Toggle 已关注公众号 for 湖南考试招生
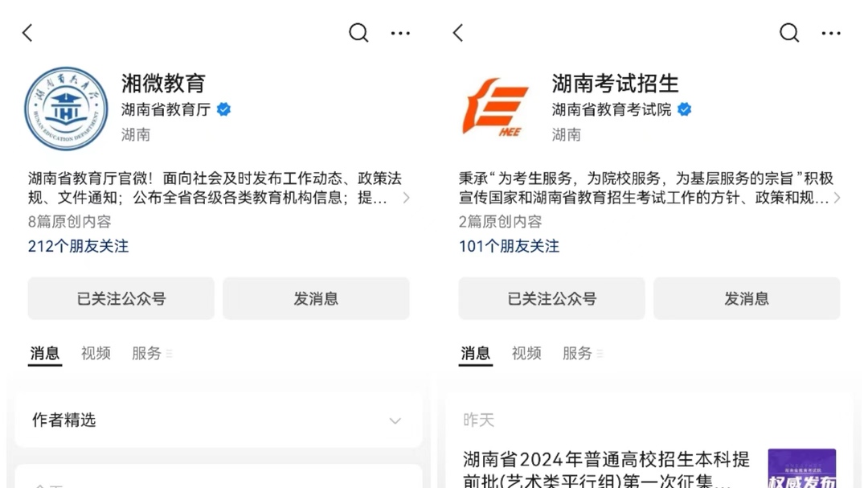This screenshot has height=488, width=868. pos(552,298)
